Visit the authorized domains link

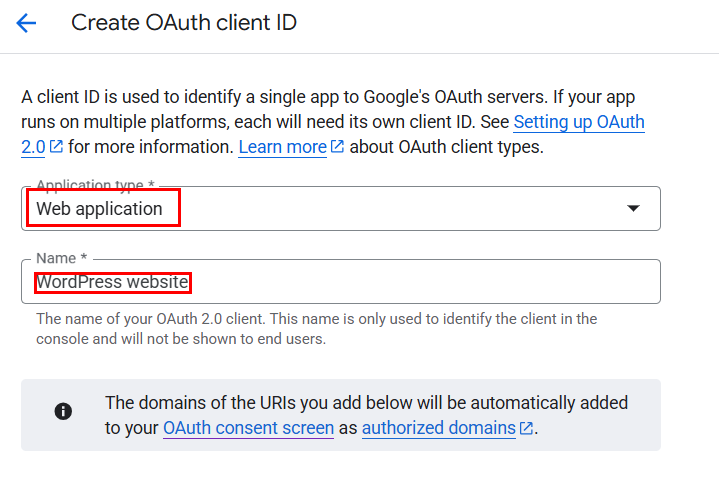[x=439, y=428]
